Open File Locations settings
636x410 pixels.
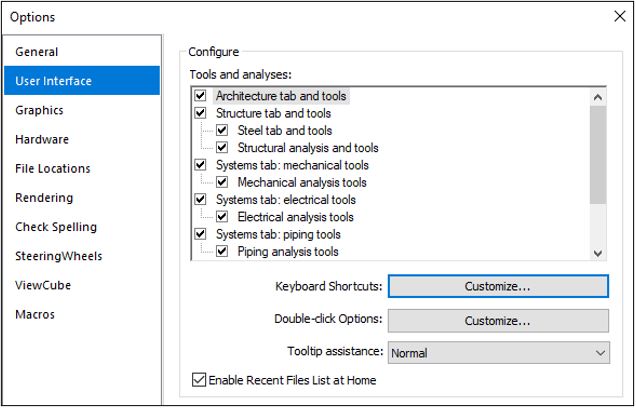[53, 169]
